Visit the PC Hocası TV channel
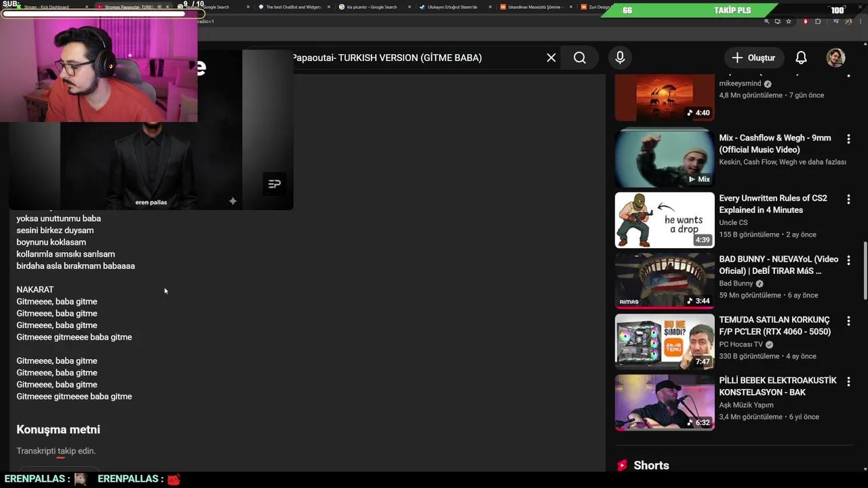The image size is (868, 488). pyautogui.click(x=741, y=344)
